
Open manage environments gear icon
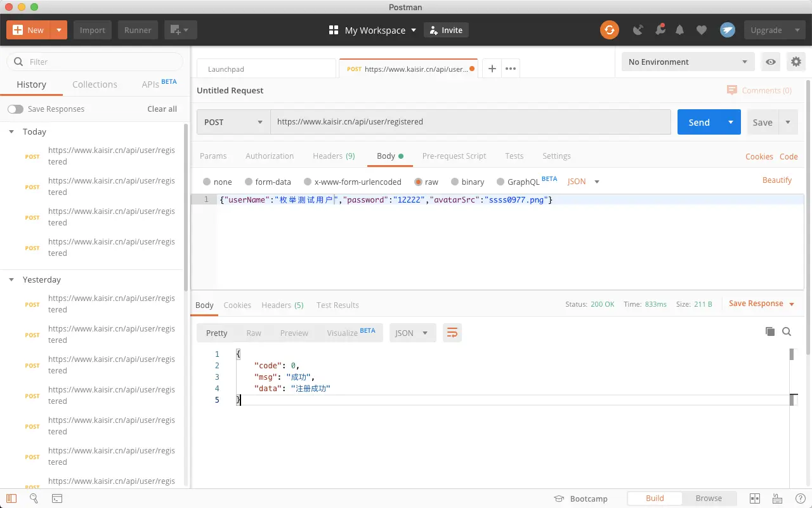pyautogui.click(x=796, y=62)
